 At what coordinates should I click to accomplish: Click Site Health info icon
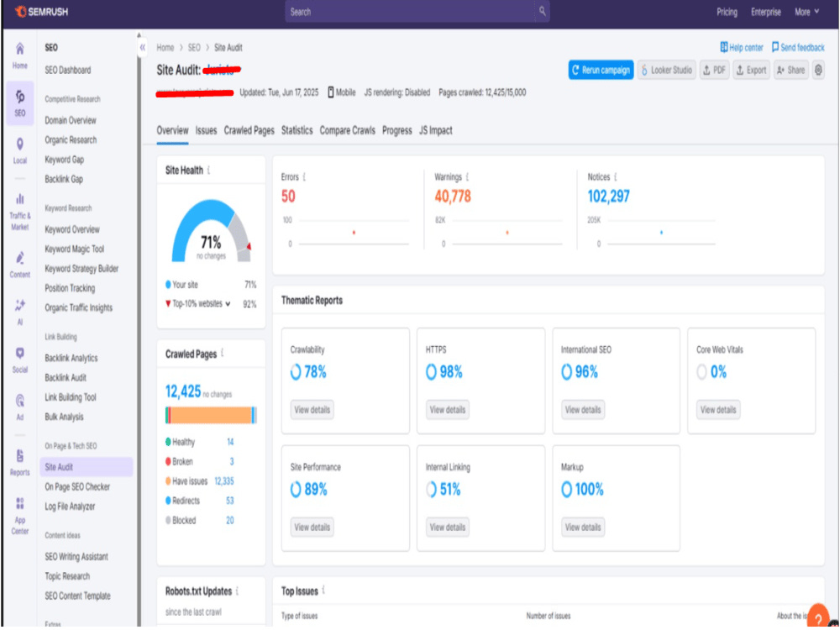click(x=208, y=171)
